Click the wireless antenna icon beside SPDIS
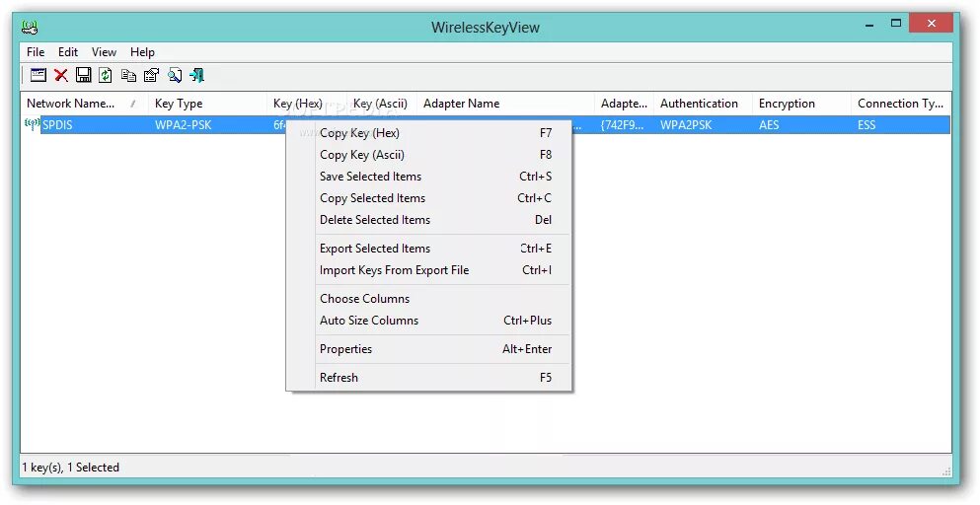Image resolution: width=980 pixels, height=505 pixels. [x=32, y=123]
